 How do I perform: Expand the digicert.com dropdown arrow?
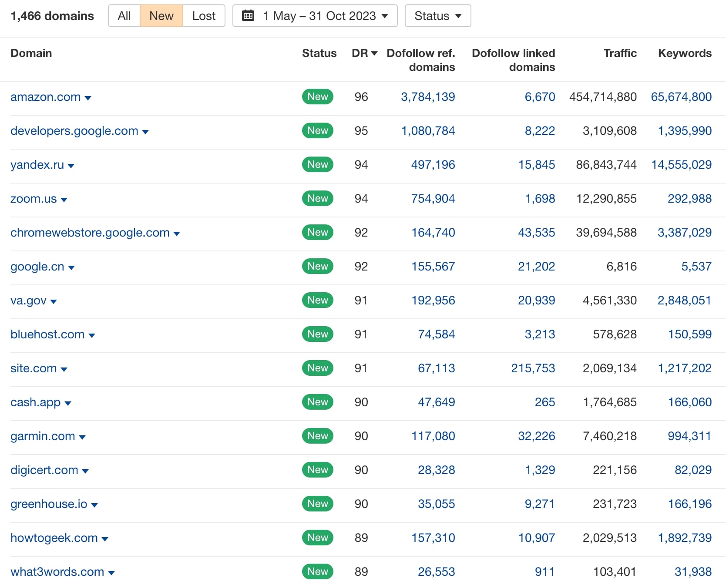[x=85, y=471]
